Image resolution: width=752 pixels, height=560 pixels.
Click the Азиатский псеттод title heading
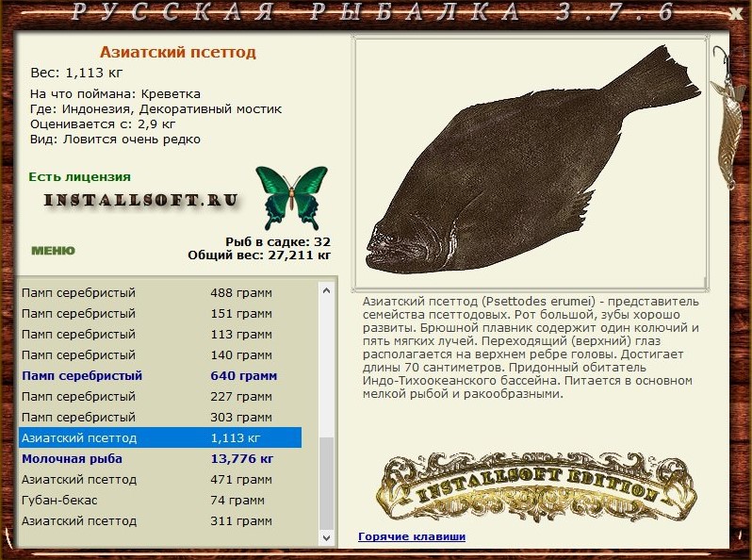[x=178, y=52]
